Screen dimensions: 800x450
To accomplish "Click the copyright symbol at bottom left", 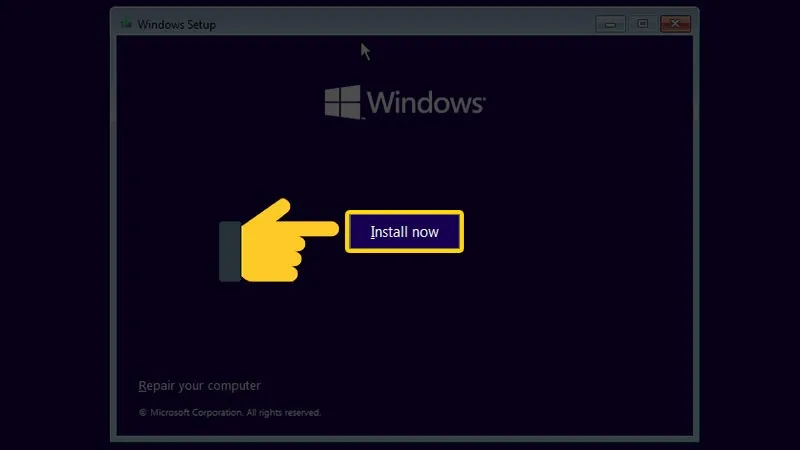I will (142, 412).
